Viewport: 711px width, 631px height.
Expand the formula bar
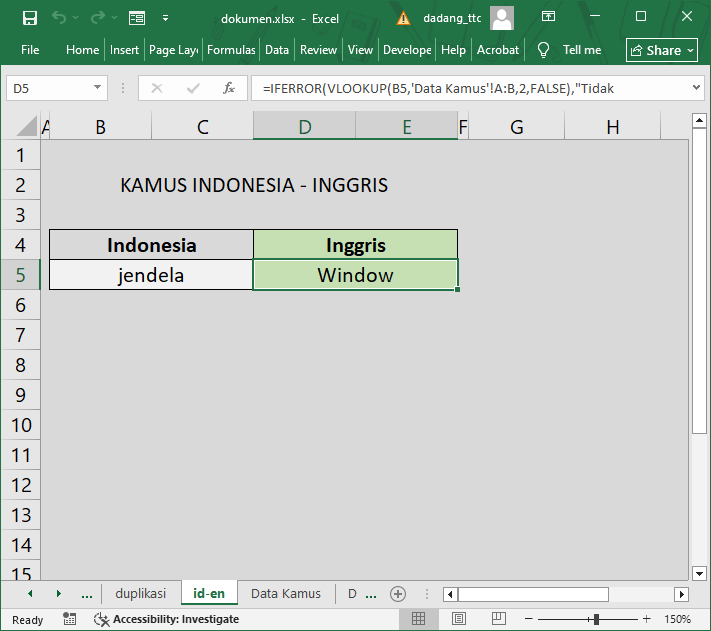pos(696,87)
